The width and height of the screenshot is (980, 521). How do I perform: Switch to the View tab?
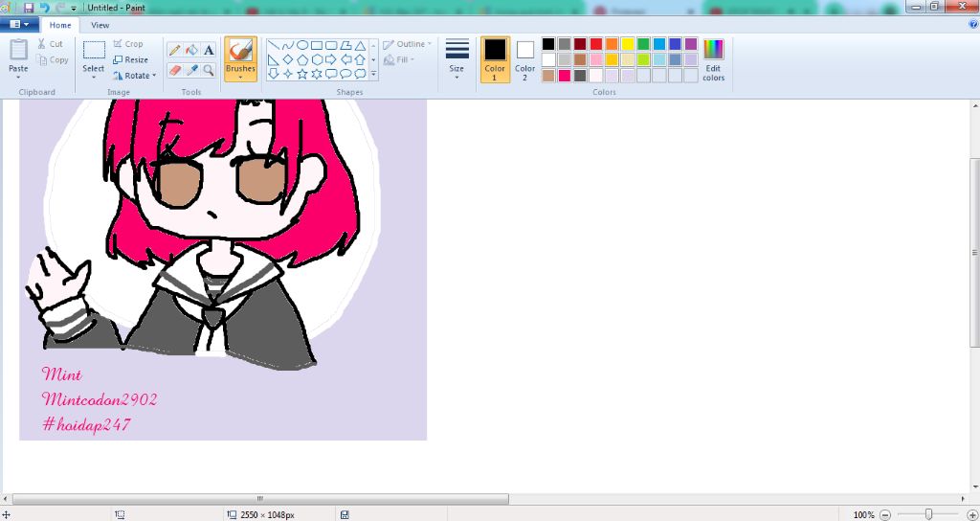pos(100,25)
